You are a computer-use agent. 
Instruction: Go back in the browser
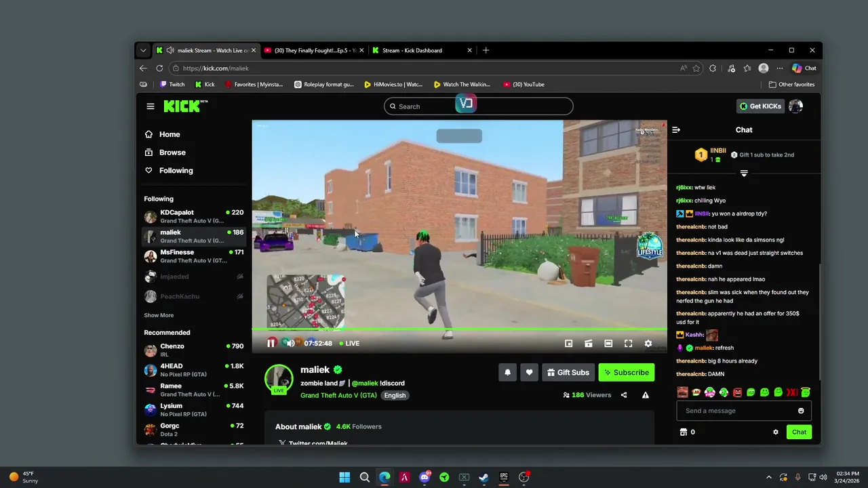coord(143,68)
